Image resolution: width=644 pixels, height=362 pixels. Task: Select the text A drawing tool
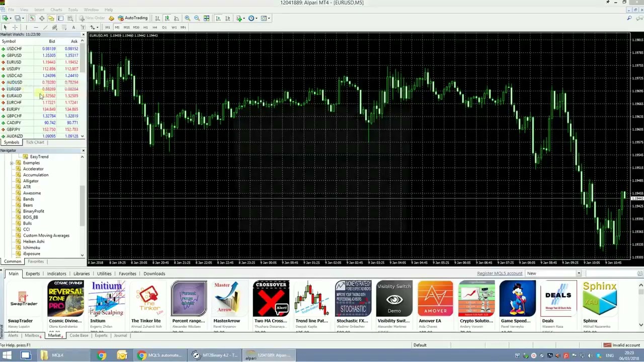tap(73, 27)
